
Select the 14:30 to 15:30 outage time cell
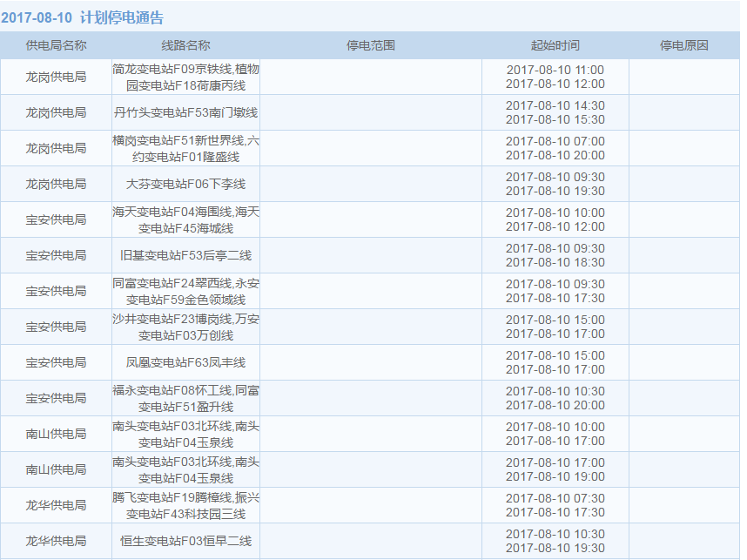(x=555, y=112)
